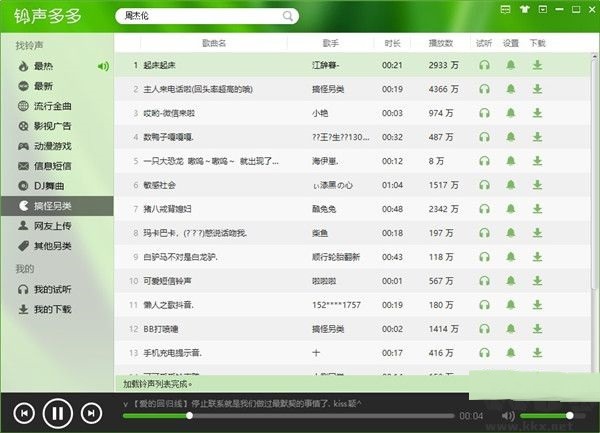Preview 猪八戒背媳妇 with headphone icon
Image resolution: width=600 pixels, height=433 pixels.
[484, 209]
